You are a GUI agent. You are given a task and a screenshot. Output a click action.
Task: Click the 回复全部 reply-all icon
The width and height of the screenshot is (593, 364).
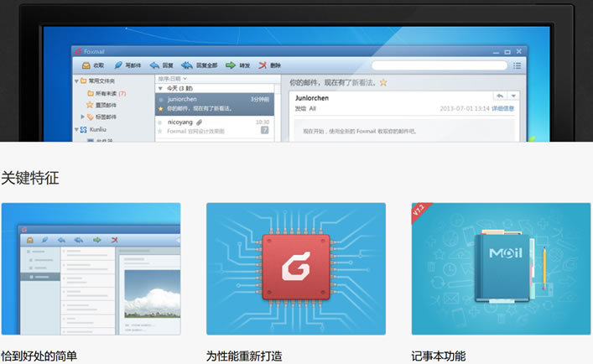187,65
